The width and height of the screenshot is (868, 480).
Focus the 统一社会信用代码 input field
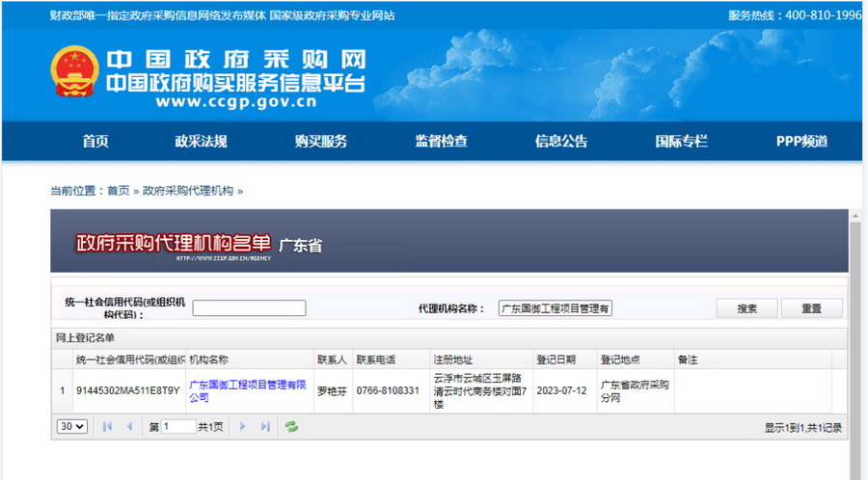249,308
